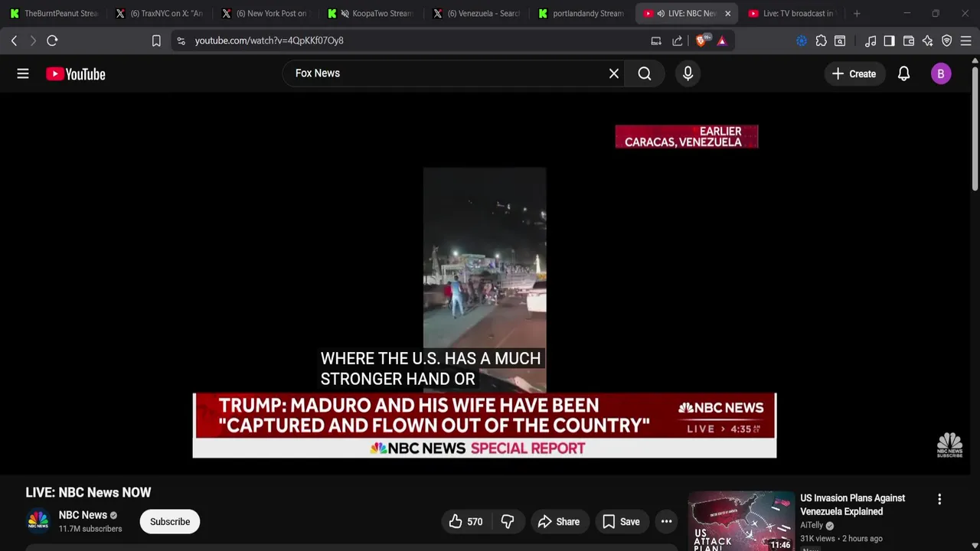Open the YouTube guide hamburger menu
980x551 pixels.
[x=23, y=73]
